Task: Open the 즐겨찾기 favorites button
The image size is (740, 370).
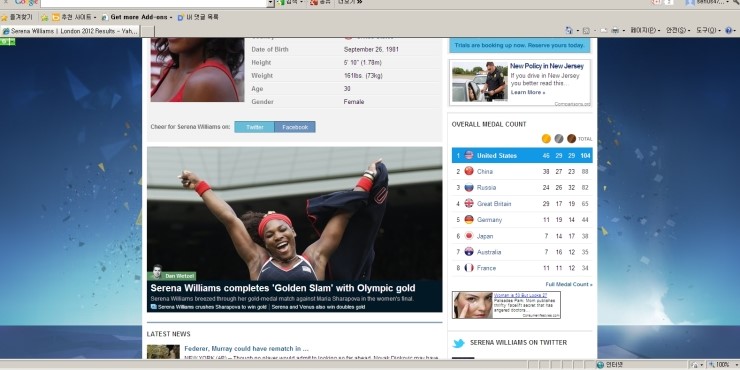Action: click(x=17, y=17)
